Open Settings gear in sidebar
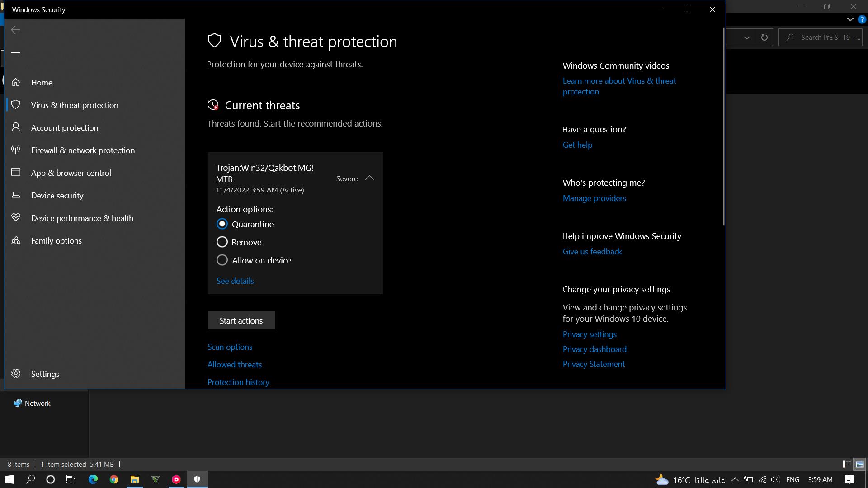 tap(16, 374)
